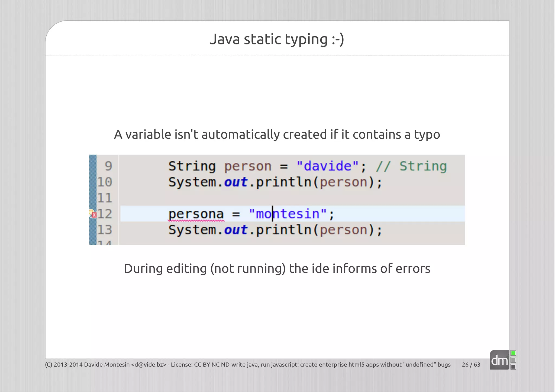Click line number 11 in the gutter
Image resolution: width=555 pixels, height=392 pixels.
coord(105,198)
